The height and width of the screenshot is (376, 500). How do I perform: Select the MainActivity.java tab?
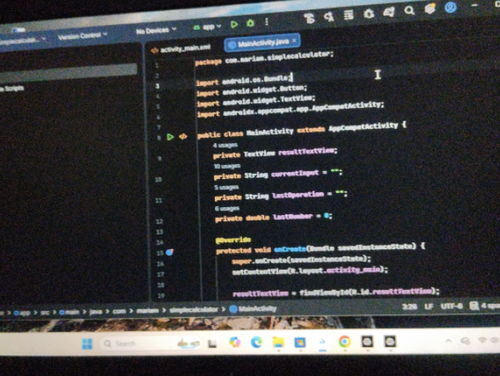click(263, 43)
